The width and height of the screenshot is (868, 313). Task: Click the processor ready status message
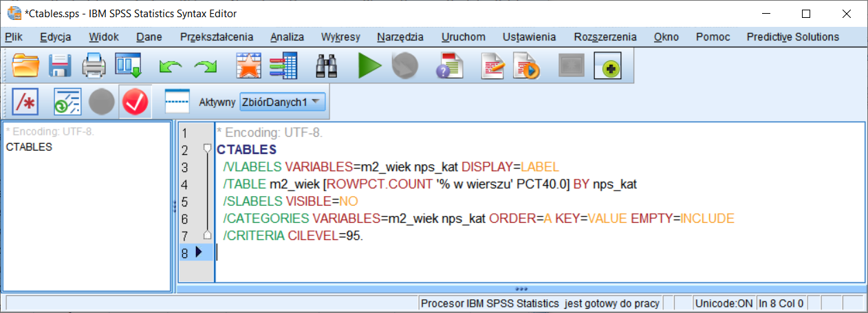540,303
